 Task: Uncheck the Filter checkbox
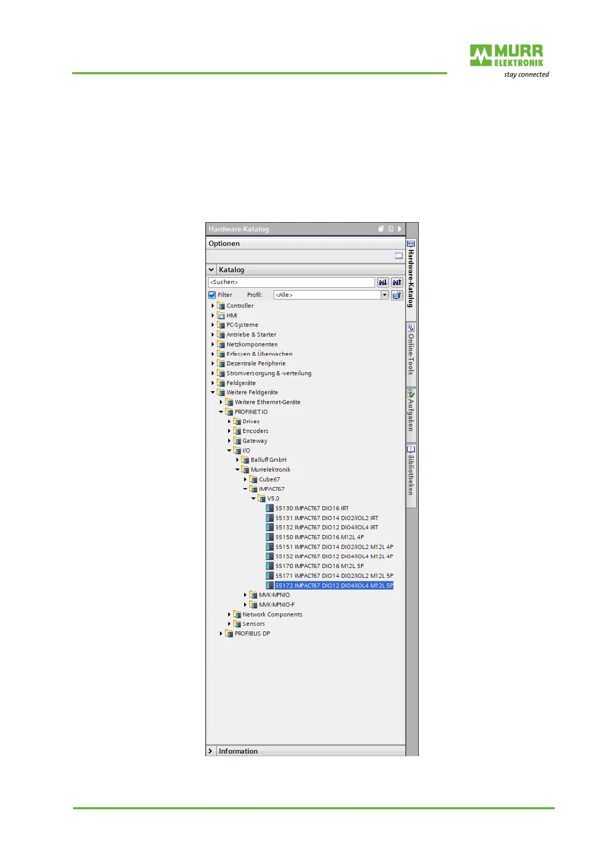pyautogui.click(x=212, y=295)
